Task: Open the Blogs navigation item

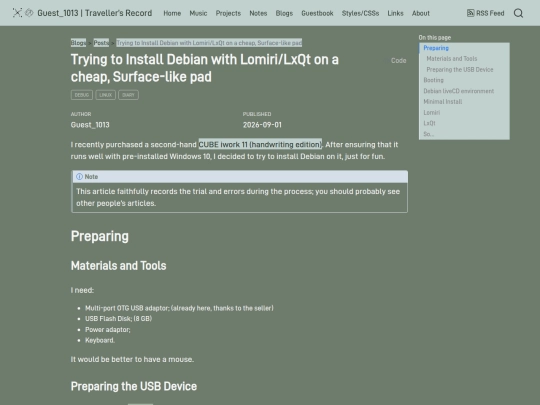Action: [284, 13]
